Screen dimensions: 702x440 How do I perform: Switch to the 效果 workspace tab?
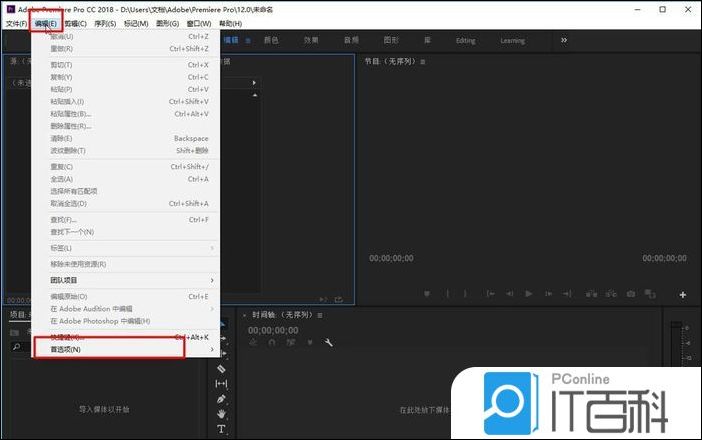311,40
